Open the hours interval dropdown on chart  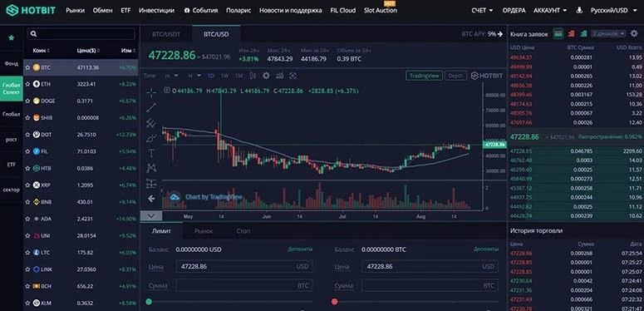(x=194, y=76)
